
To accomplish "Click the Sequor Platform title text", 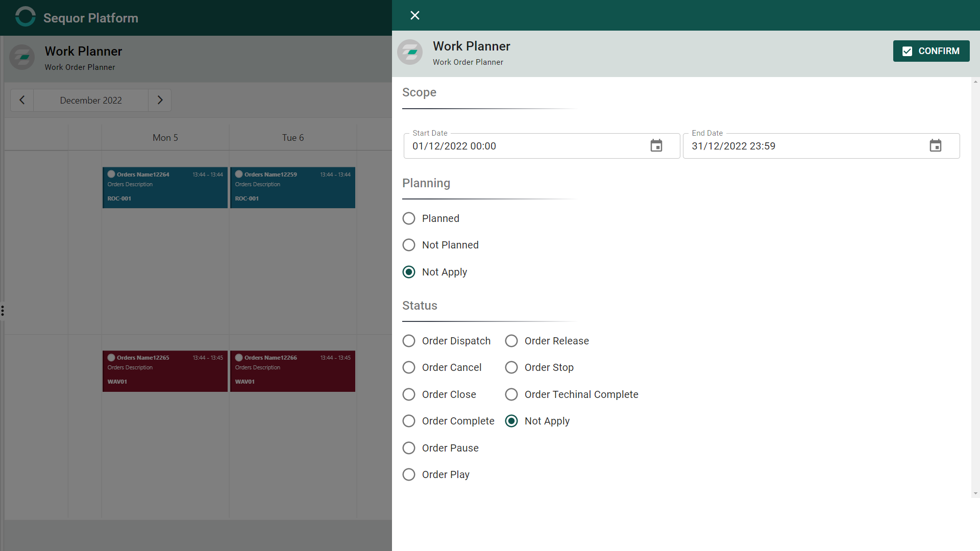I will click(x=91, y=18).
